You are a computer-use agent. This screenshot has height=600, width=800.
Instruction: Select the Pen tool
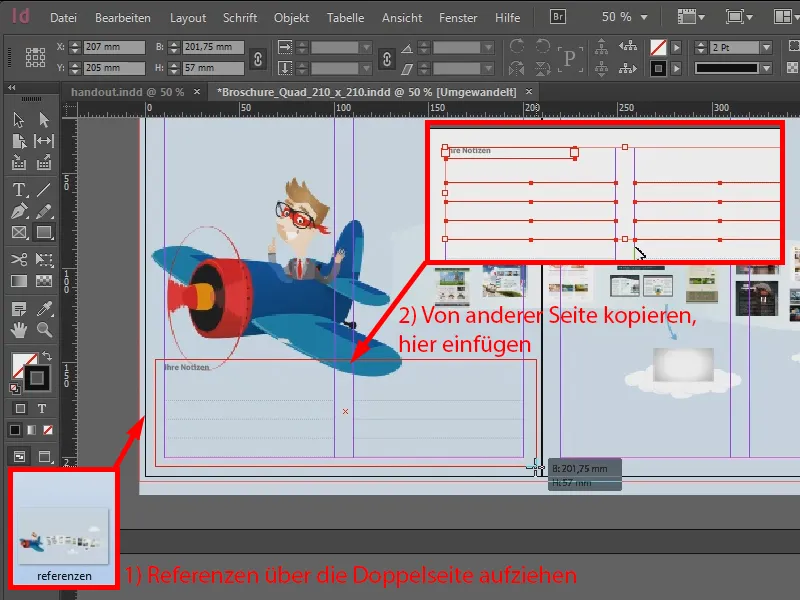coord(19,211)
